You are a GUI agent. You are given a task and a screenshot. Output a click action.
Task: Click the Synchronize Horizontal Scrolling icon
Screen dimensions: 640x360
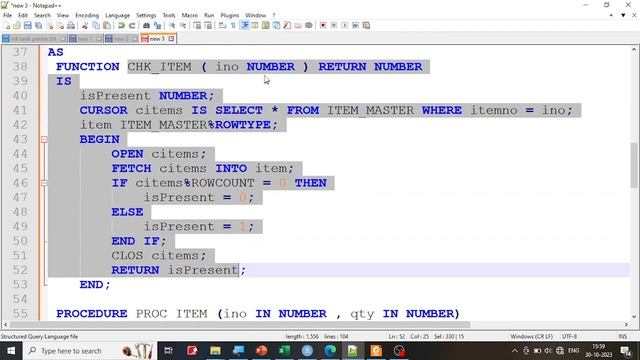pos(208,25)
